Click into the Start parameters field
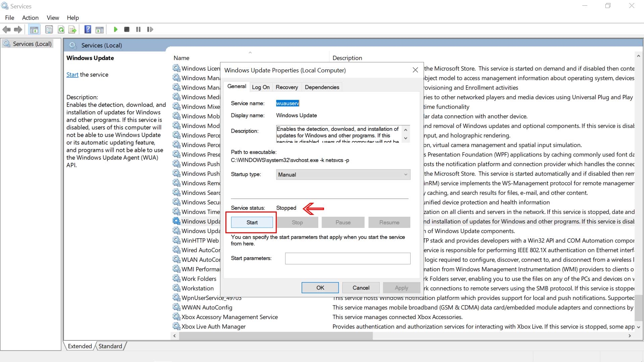The height and width of the screenshot is (362, 644). point(347,258)
